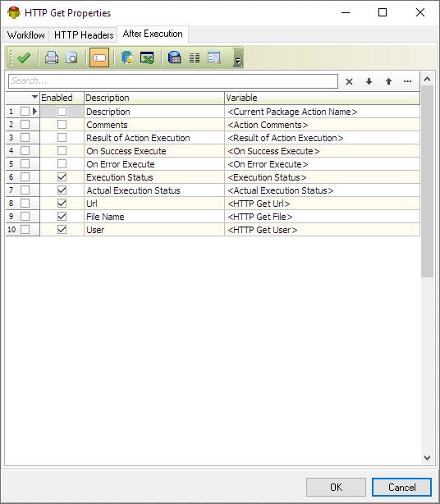Click the Excel export toolbar icon
This screenshot has width=440, height=504.
click(x=147, y=57)
